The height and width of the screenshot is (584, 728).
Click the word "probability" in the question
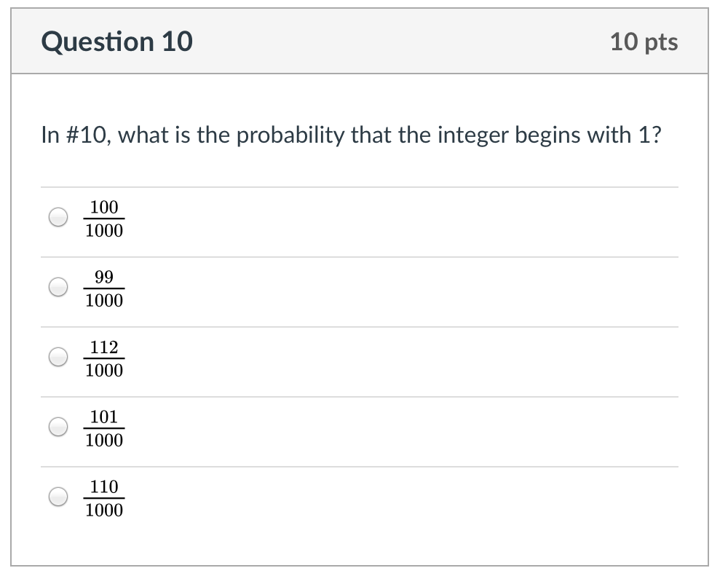(290, 136)
